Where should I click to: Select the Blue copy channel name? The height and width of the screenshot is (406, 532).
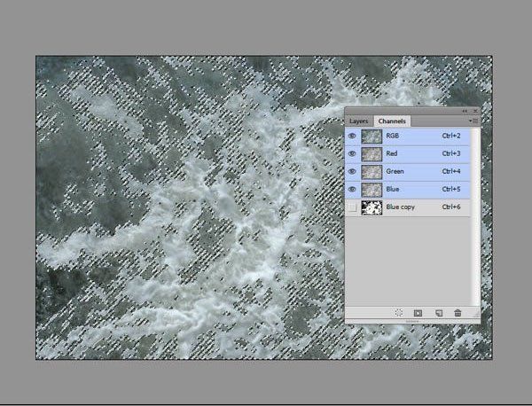[x=401, y=207]
